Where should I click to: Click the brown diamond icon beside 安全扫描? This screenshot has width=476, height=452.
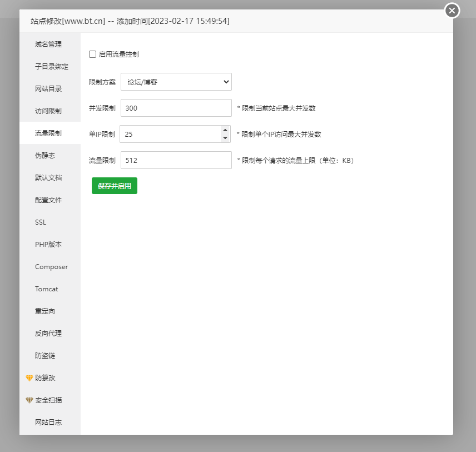[29, 400]
